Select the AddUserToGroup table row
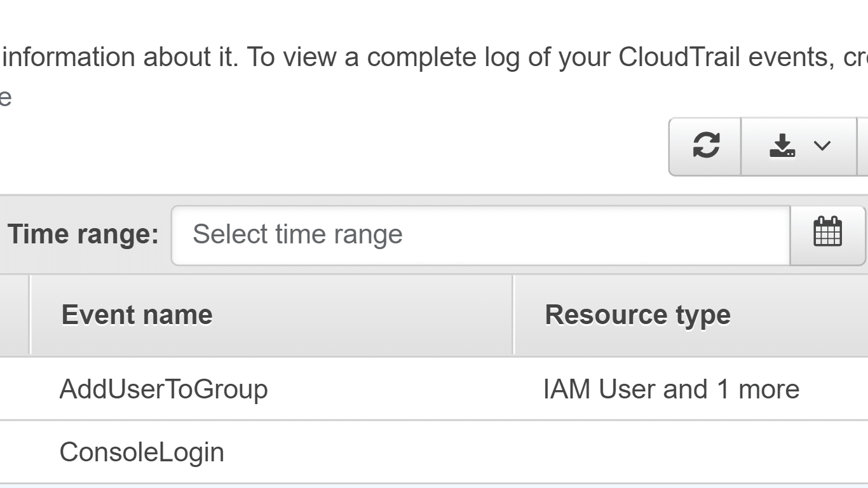The image size is (868, 488). [318, 388]
